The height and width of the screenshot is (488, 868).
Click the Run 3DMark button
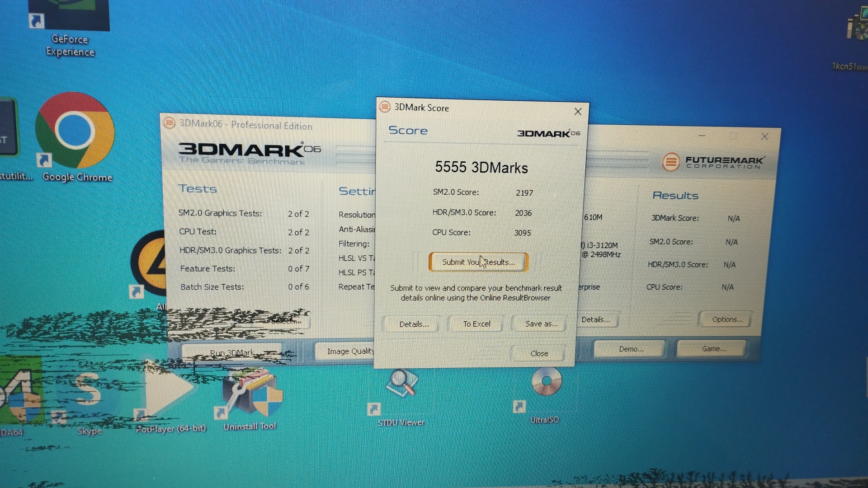(x=232, y=353)
